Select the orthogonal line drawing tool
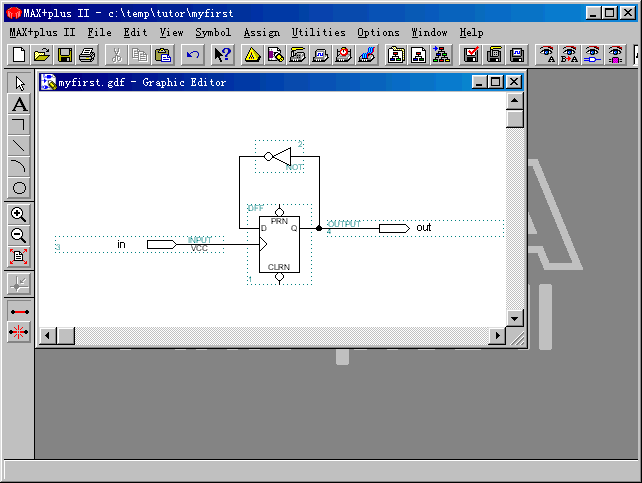This screenshot has height=483, width=642. (x=19, y=125)
